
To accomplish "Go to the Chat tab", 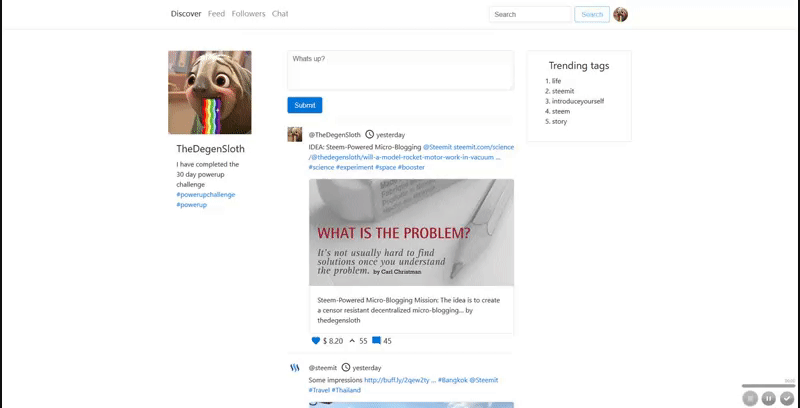I will click(x=280, y=14).
